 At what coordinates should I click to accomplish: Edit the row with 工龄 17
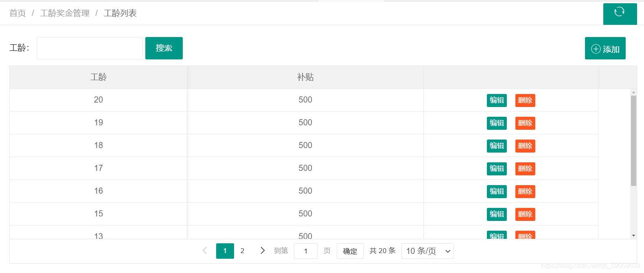click(x=497, y=168)
